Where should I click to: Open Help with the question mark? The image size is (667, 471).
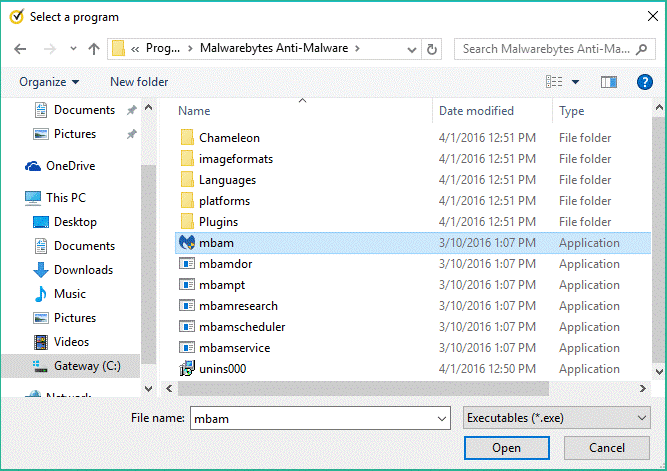coord(644,82)
